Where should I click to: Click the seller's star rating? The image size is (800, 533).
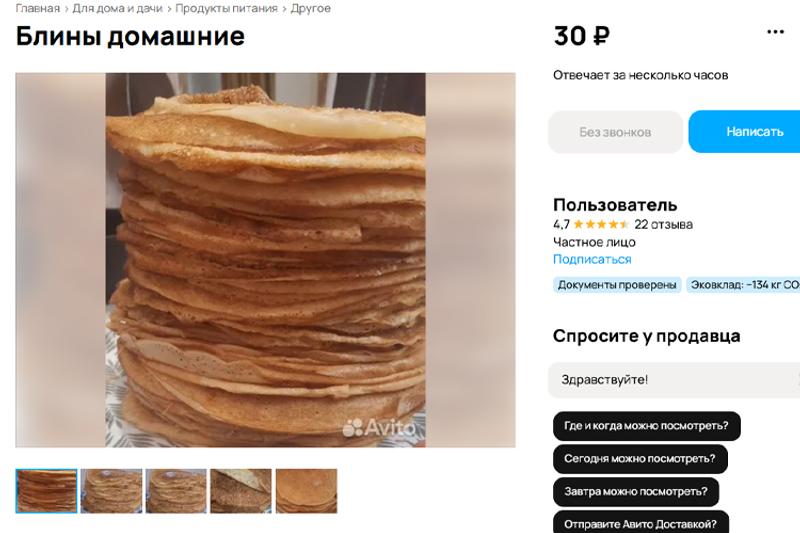point(601,224)
